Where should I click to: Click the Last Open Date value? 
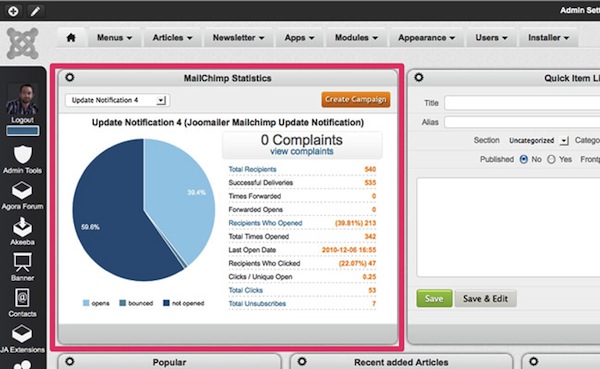(349, 250)
